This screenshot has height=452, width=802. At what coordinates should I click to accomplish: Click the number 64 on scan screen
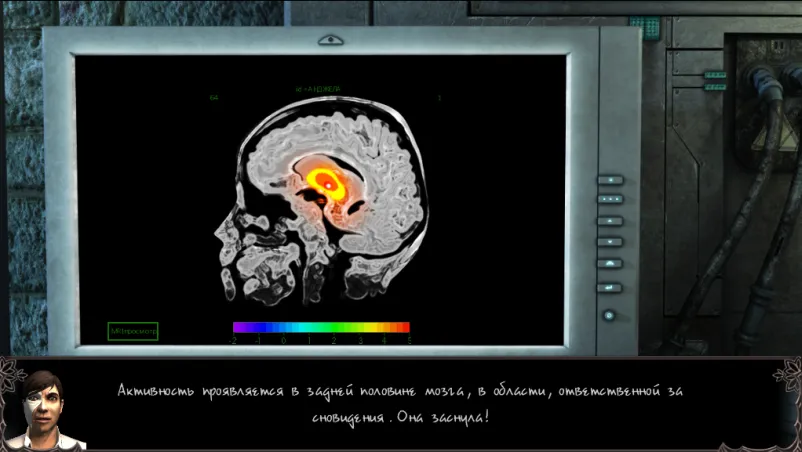tap(214, 97)
